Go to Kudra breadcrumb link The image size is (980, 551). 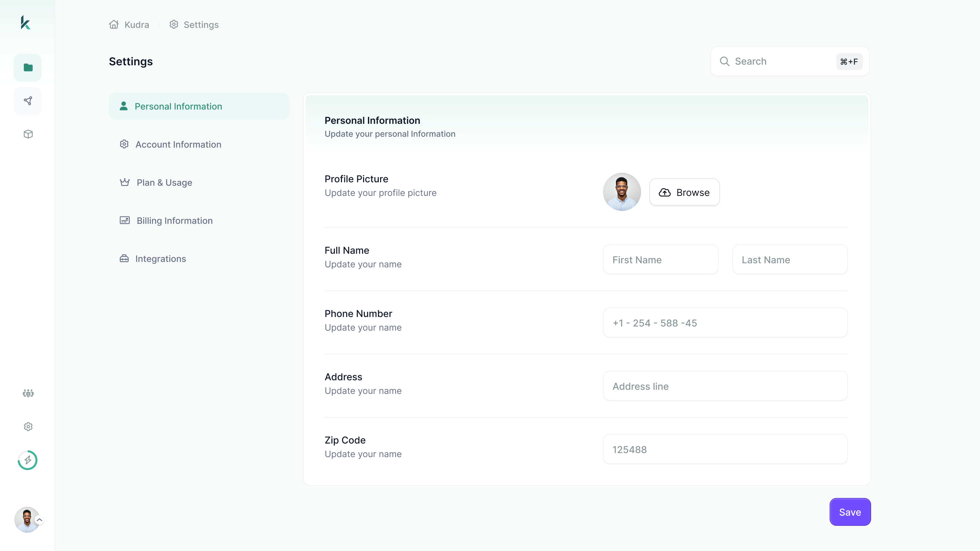tap(136, 25)
